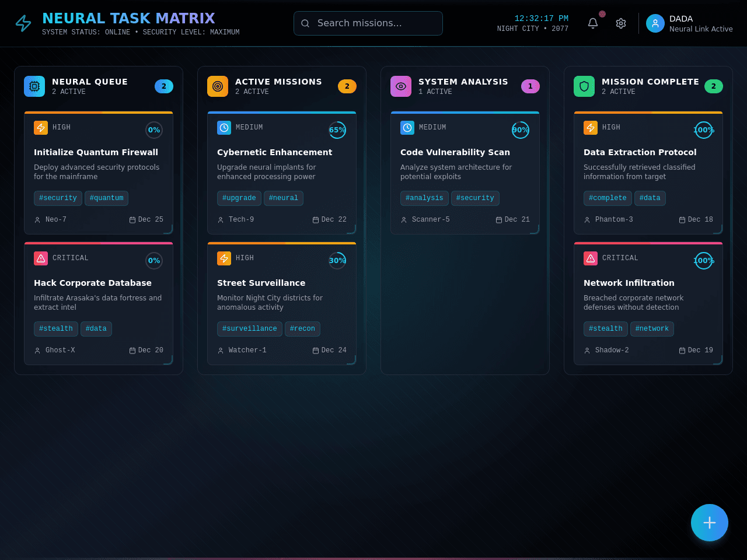The width and height of the screenshot is (747, 560).
Task: Click user icon beside Shadow-2
Action: (587, 351)
